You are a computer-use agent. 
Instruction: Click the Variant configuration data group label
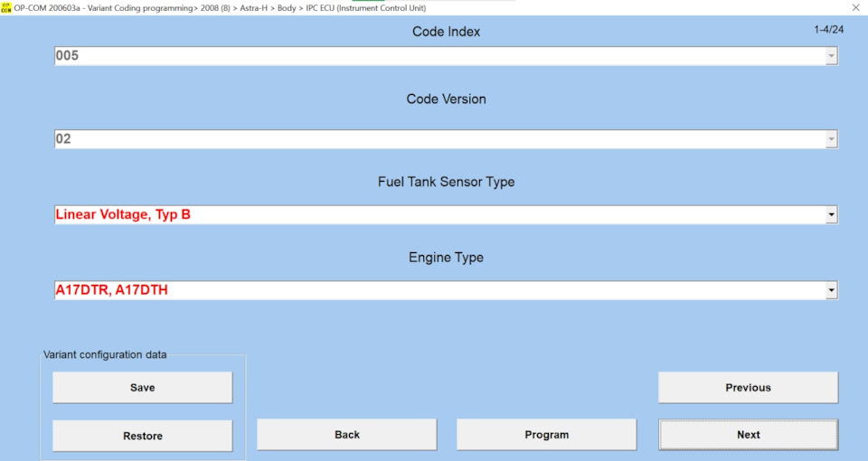105,354
